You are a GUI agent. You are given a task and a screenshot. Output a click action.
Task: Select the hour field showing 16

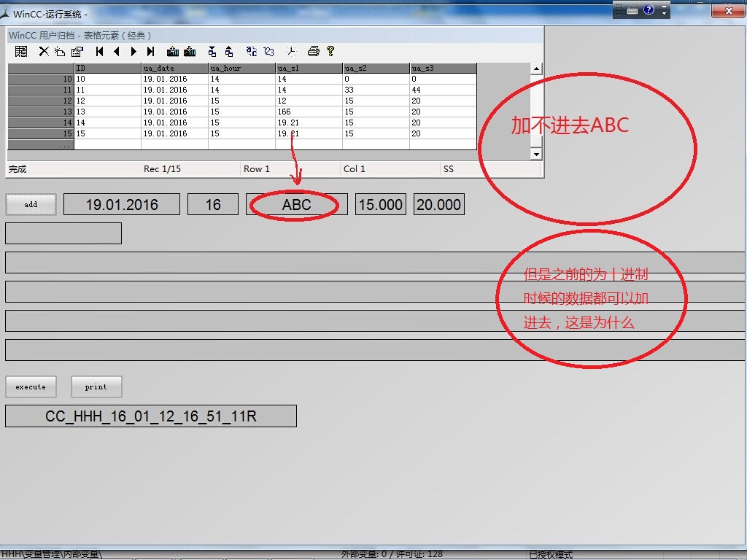click(x=213, y=204)
